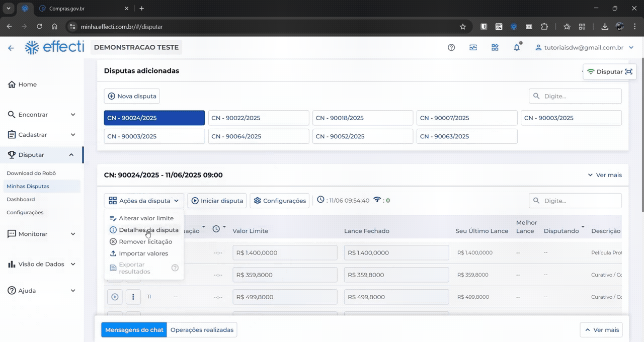Click the help question mark icon in header
This screenshot has width=644, height=342.
coord(451,48)
